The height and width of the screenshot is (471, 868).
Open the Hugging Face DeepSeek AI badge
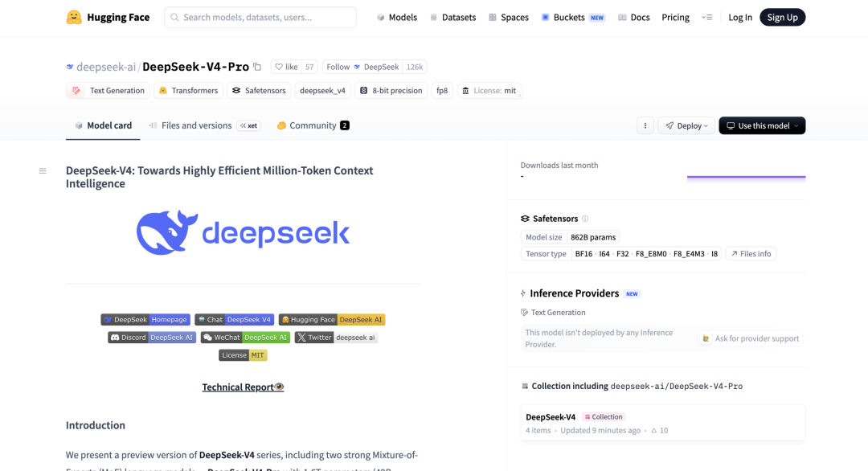[331, 319]
